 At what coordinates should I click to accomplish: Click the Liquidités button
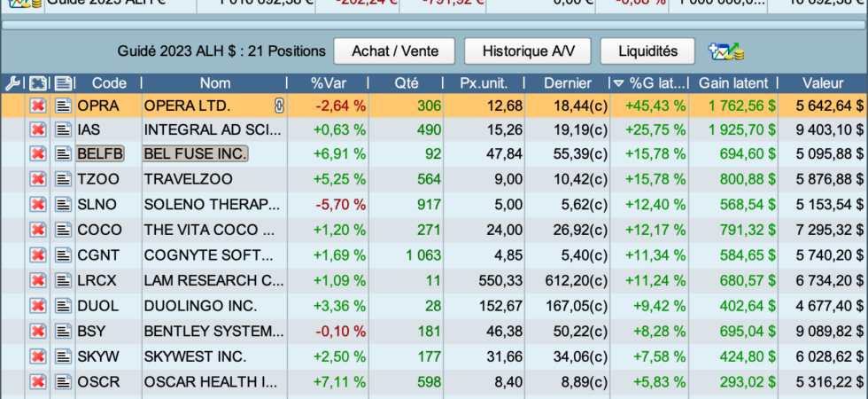point(647,51)
